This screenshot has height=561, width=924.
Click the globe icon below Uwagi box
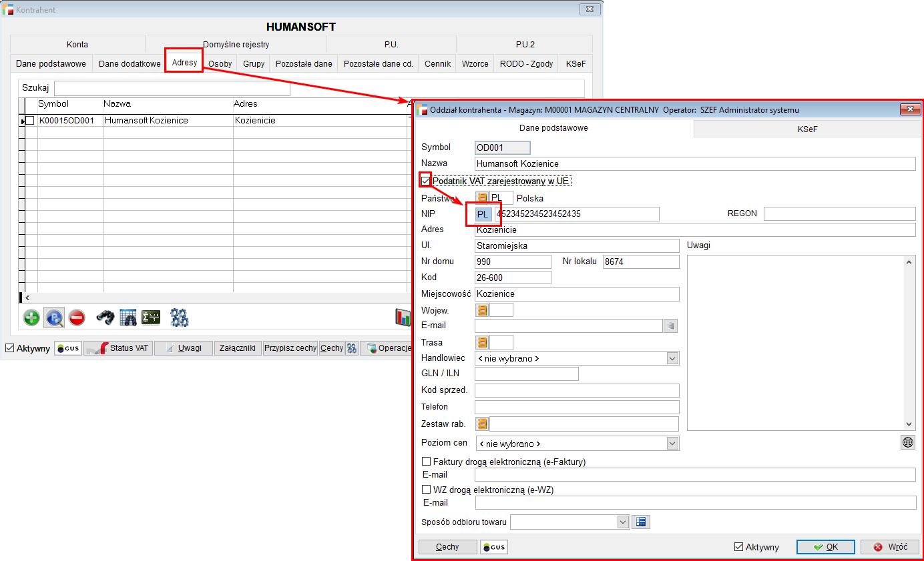[907, 442]
